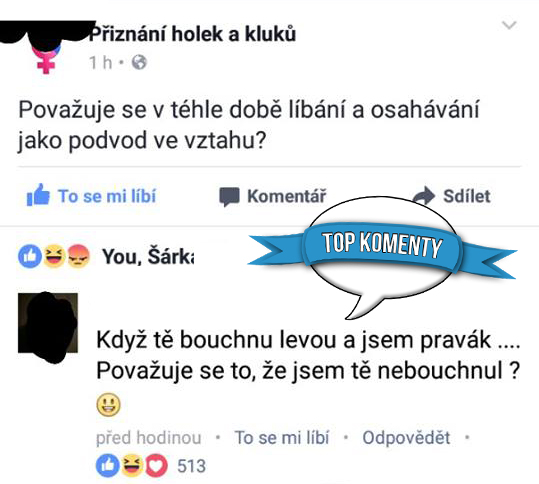Open the You, Šárka reactions list
This screenshot has height=484, width=539.
[x=148, y=256]
